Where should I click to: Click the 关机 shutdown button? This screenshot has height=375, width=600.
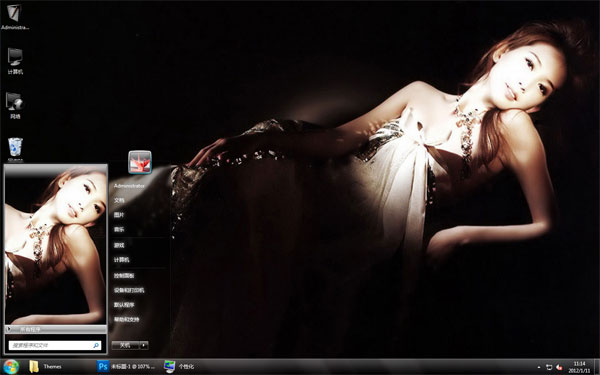click(126, 345)
